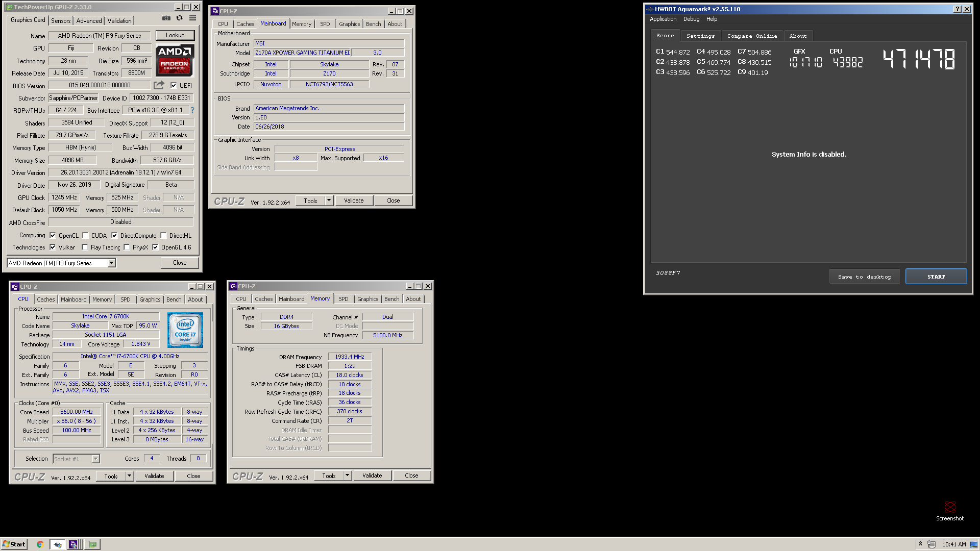Click the Aquamark total score 471478
Screen dimensions: 980x551
coord(919,59)
